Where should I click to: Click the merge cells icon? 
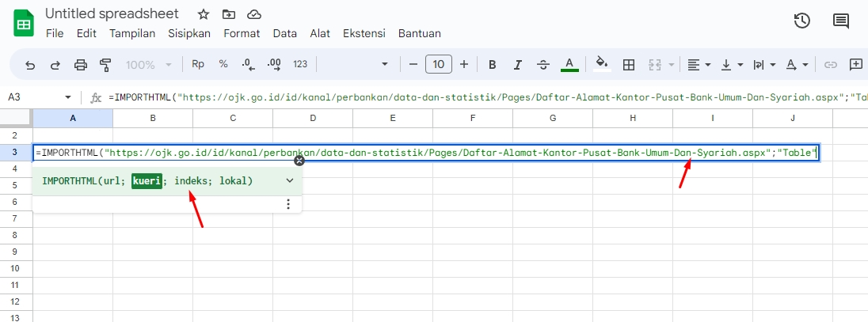tap(655, 65)
